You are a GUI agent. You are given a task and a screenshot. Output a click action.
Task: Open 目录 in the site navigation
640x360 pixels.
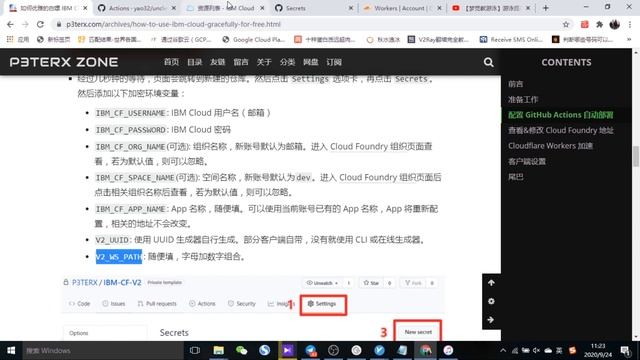point(195,62)
